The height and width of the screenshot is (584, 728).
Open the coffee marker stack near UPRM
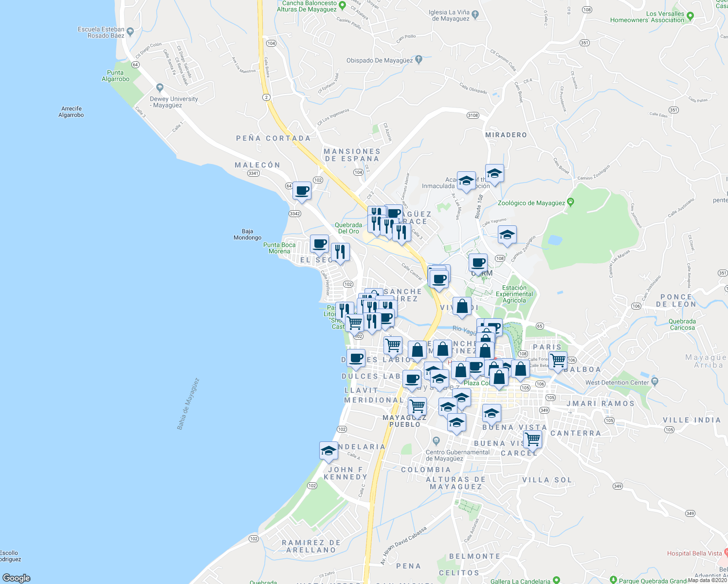(x=478, y=263)
